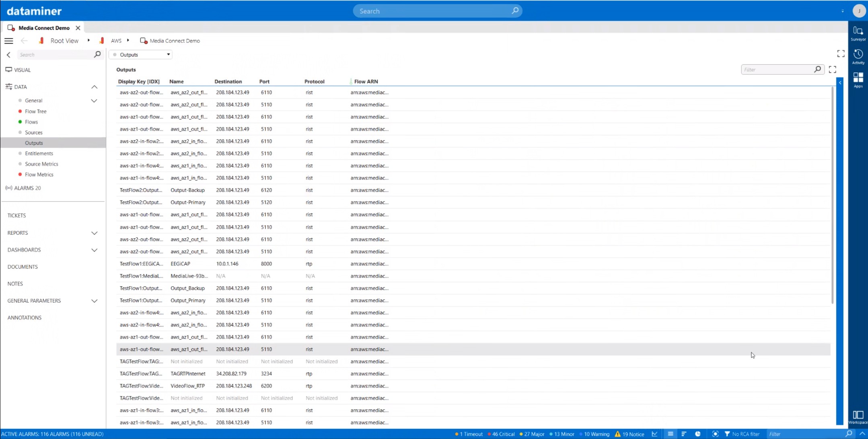The height and width of the screenshot is (439, 868).
Task: Open the ANNOTATIONS section
Action: coord(25,318)
